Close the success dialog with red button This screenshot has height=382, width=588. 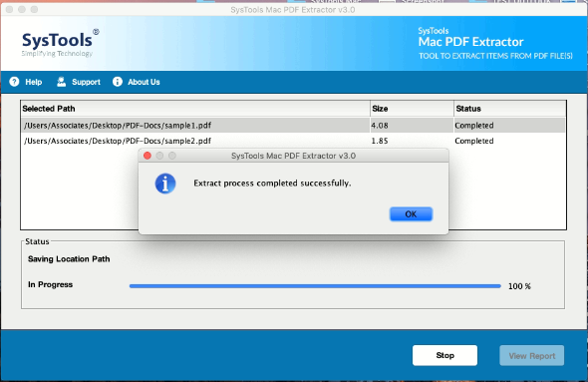147,156
